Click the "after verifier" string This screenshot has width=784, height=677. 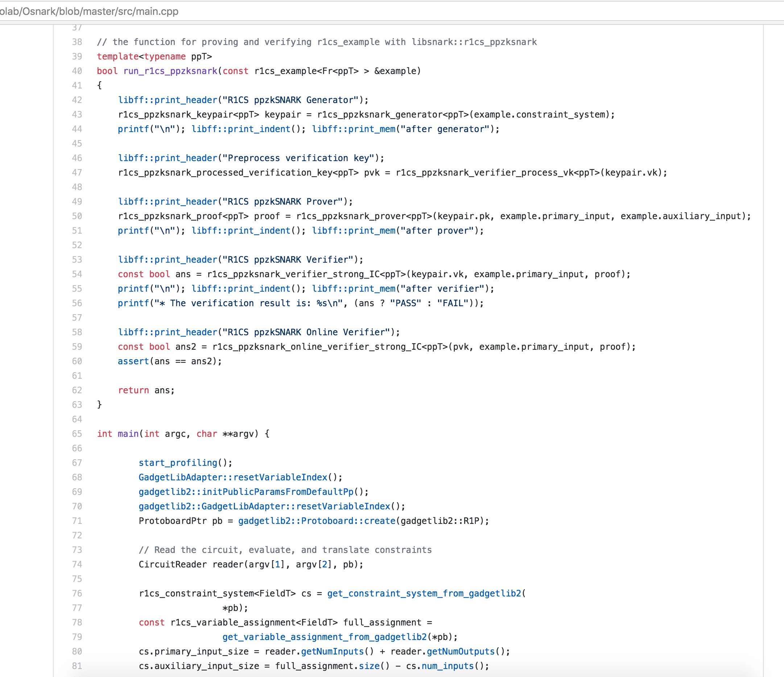click(x=442, y=289)
